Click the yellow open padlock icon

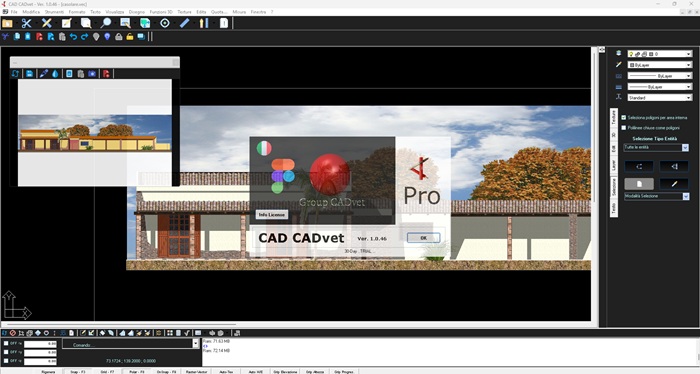tap(129, 37)
